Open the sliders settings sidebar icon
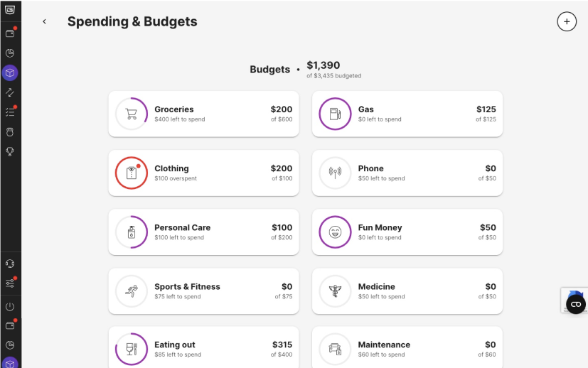Viewport: 588px width, 368px height. point(10,283)
